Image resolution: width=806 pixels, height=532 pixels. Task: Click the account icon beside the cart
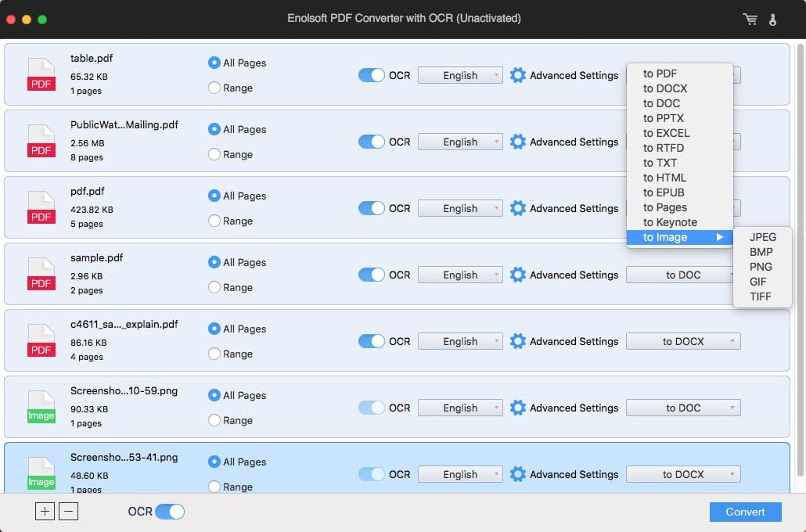point(773,19)
